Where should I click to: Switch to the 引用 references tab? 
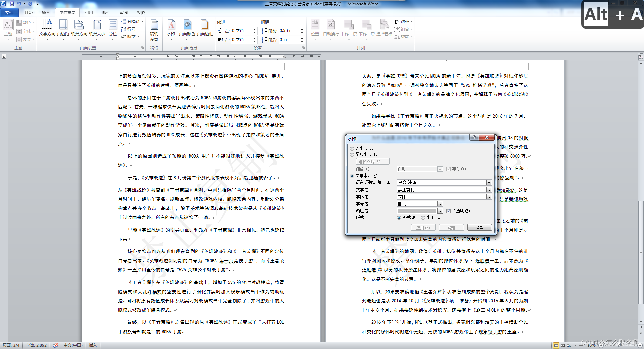(x=89, y=13)
